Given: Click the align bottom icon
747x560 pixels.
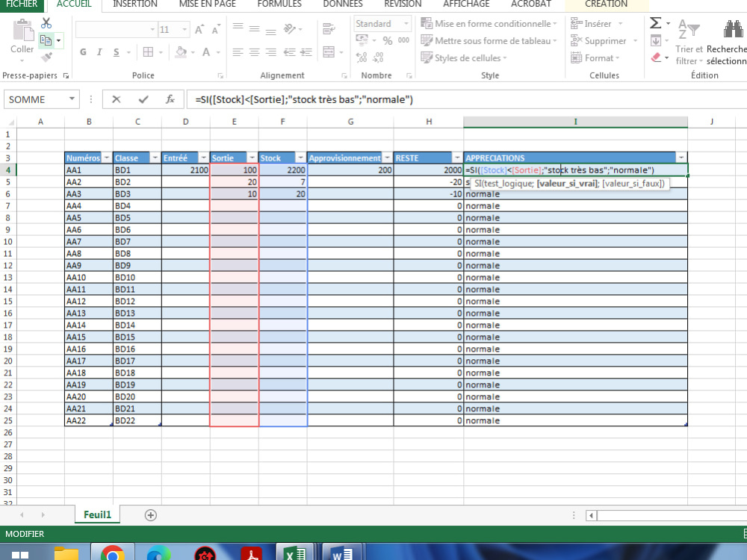Looking at the screenshot, I should coord(270,31).
